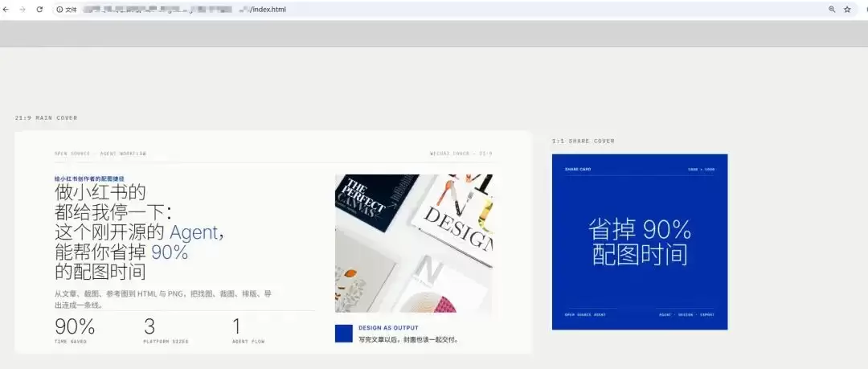Click the "90%" stat above TIME SAVED
Screen dimensions: 868x369
click(75, 326)
